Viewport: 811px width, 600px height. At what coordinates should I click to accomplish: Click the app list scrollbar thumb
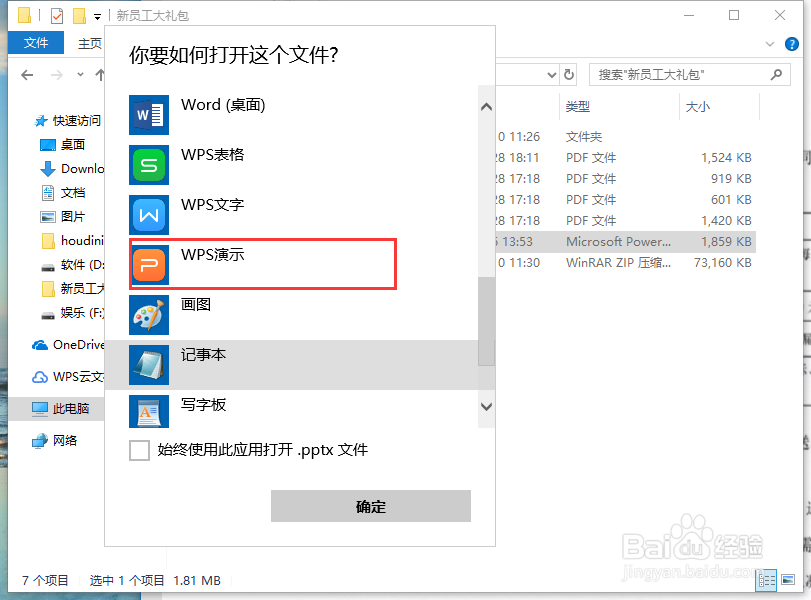point(486,321)
